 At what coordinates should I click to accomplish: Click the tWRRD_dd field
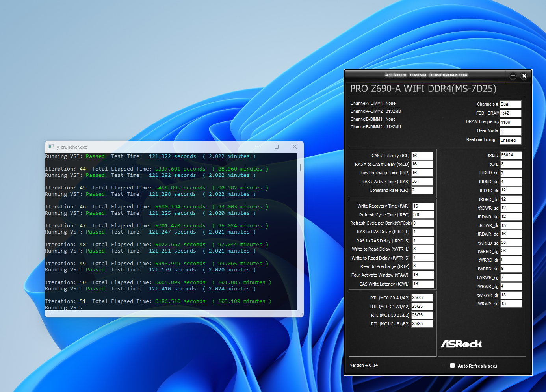511,269
